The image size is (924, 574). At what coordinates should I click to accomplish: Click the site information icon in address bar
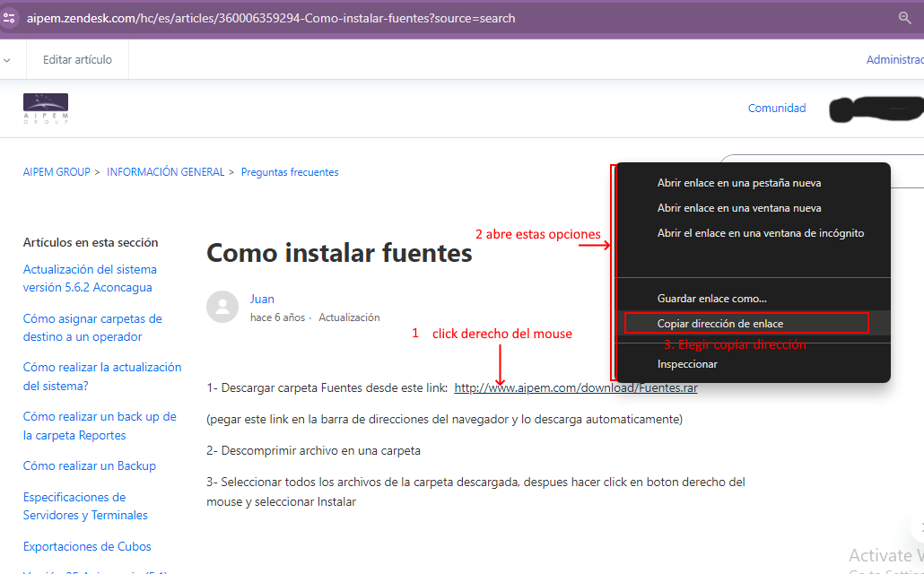coord(8,18)
